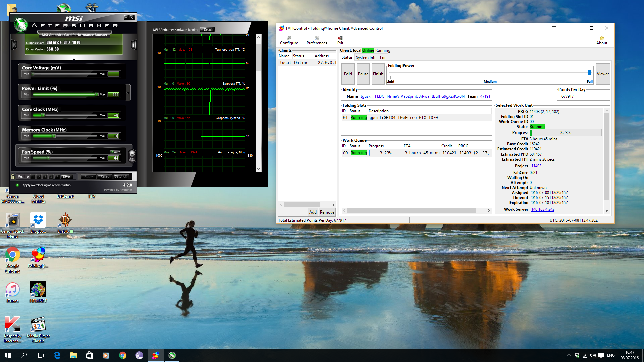Click the Kombustor K icon in Afterburner

click(x=14, y=44)
